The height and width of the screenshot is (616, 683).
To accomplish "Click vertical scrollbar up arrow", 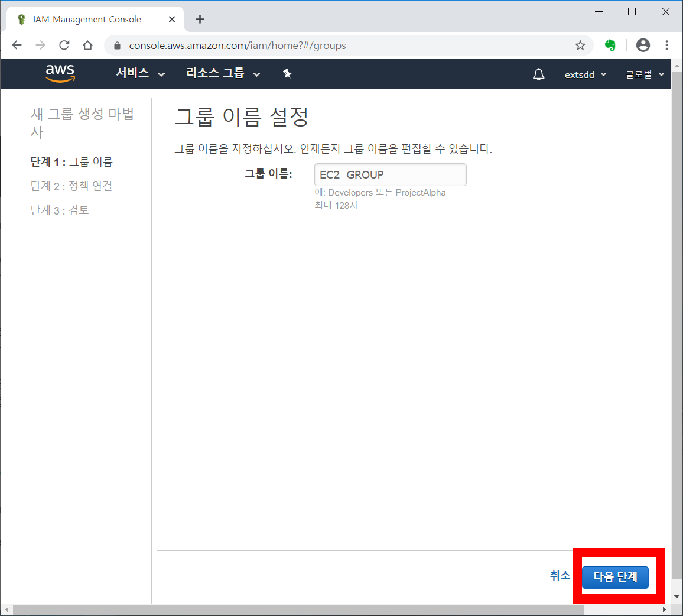I will [677, 66].
